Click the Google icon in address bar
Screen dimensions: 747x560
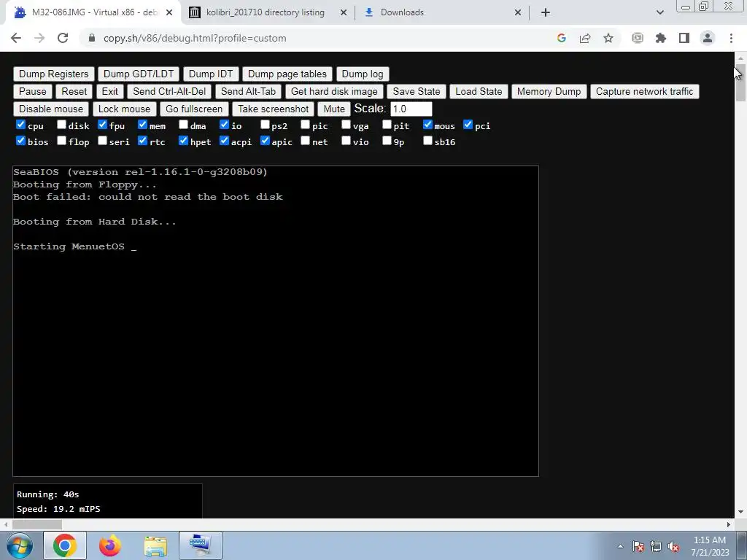(561, 38)
